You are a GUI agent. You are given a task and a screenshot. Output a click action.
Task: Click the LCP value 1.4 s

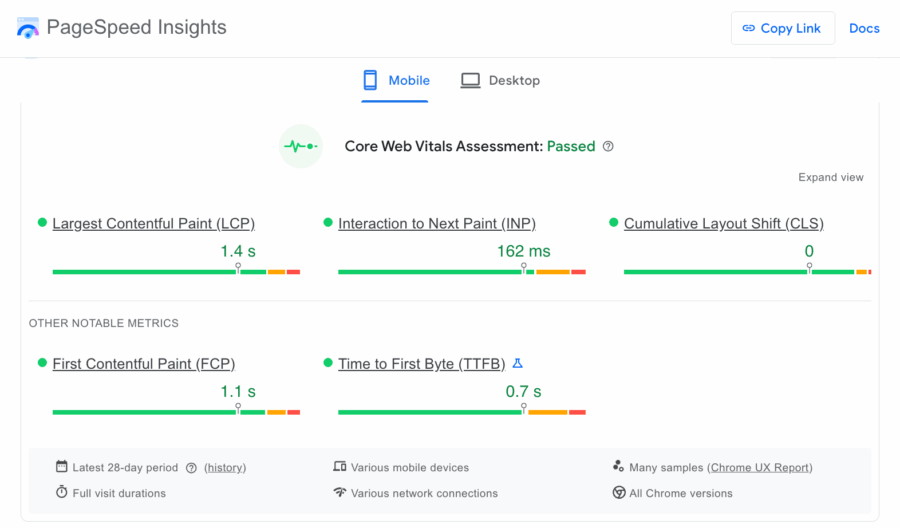[x=238, y=251]
